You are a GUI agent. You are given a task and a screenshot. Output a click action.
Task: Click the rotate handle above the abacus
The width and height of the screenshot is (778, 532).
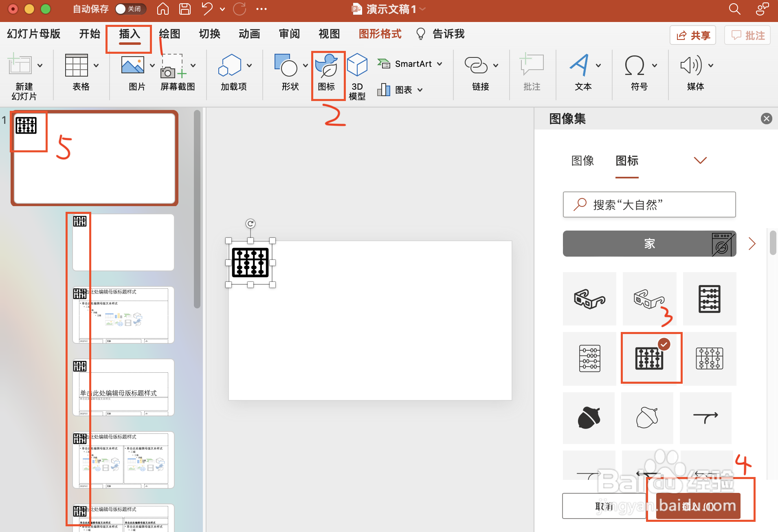tap(251, 224)
